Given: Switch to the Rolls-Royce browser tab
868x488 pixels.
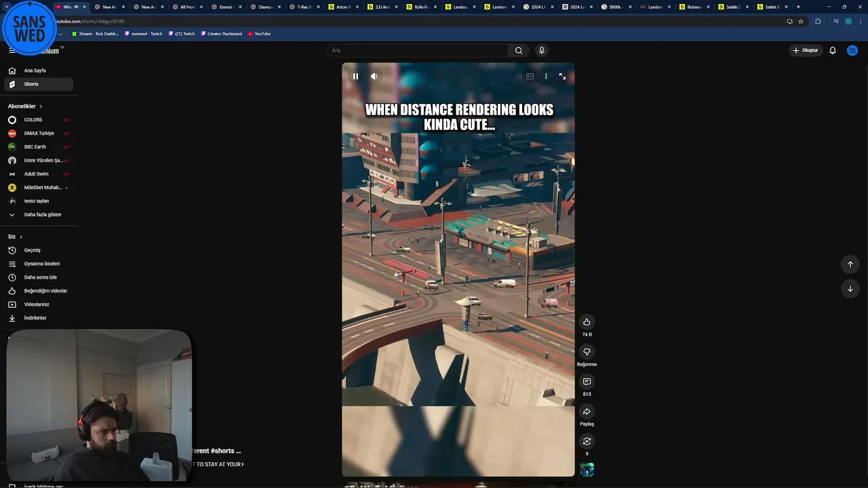Looking at the screenshot, I should tap(421, 7).
